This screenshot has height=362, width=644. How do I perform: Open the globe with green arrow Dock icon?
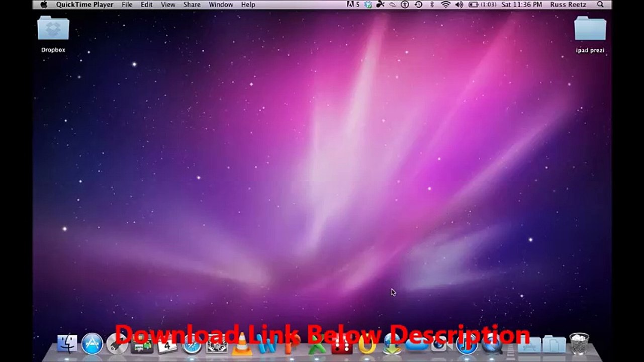(x=392, y=345)
